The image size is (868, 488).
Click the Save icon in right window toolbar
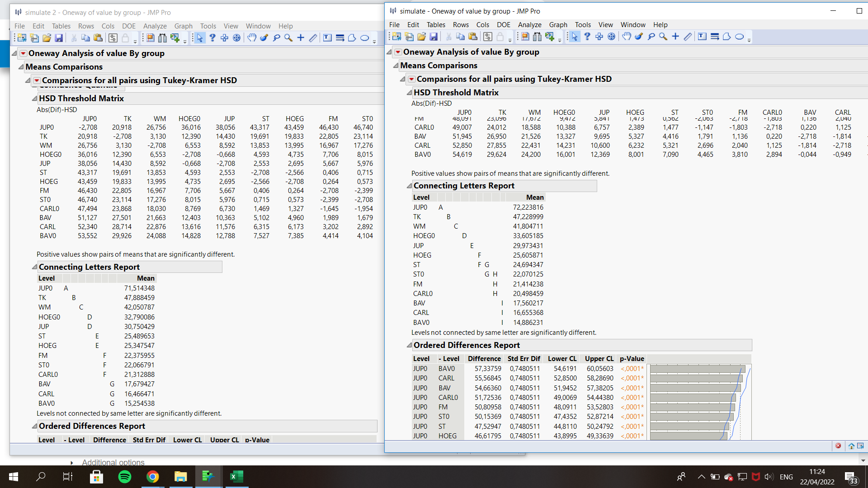433,37
